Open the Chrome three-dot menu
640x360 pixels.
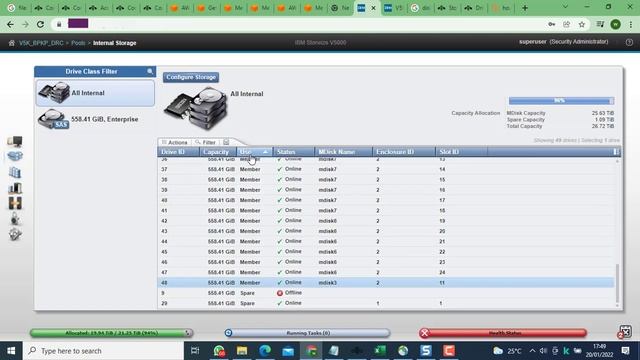coord(631,24)
